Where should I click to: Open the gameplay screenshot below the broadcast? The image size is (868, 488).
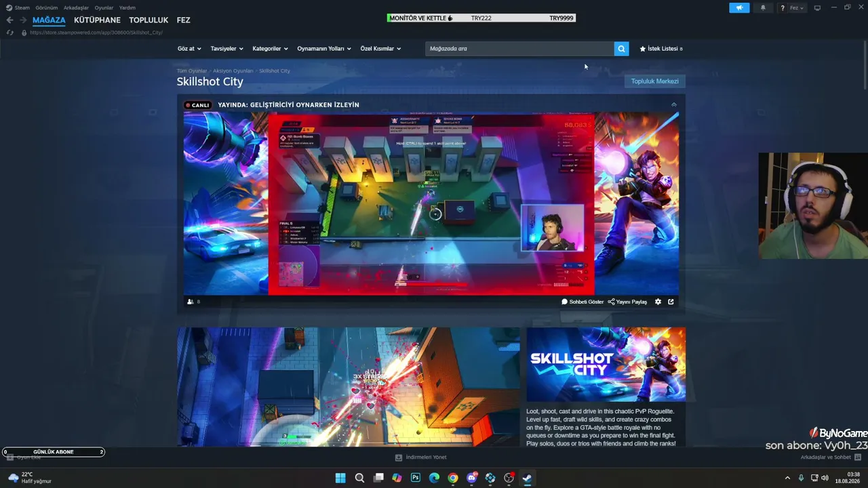click(349, 387)
